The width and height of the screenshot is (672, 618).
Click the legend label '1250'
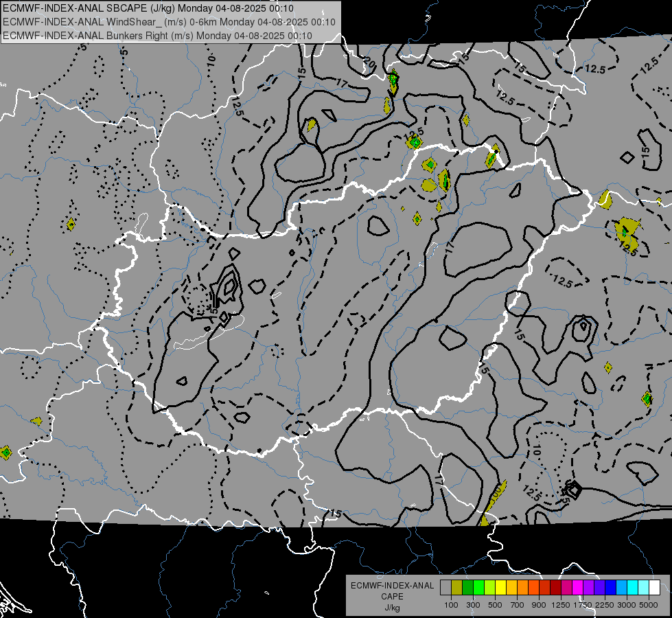[x=561, y=605]
